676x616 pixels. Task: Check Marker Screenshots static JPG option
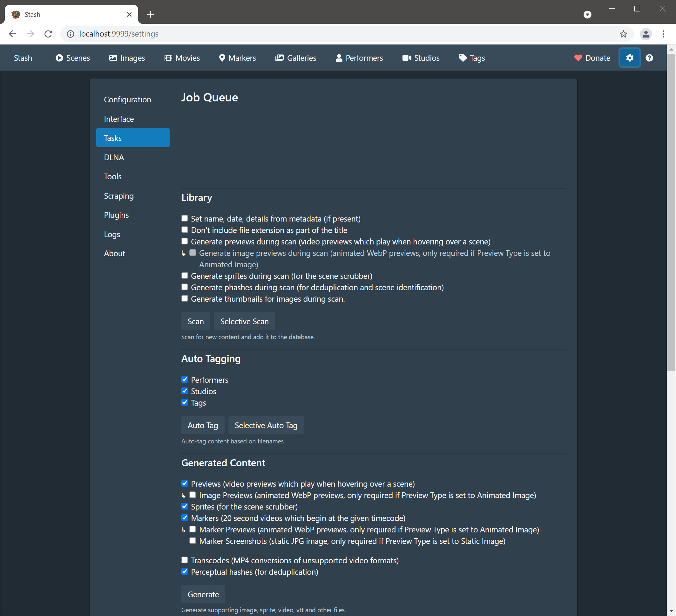[193, 540]
